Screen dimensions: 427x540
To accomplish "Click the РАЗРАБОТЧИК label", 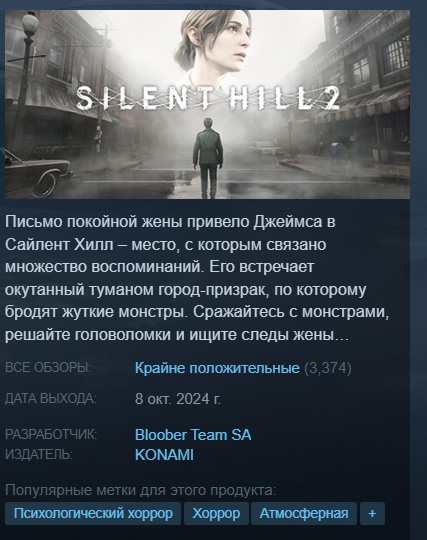I will pos(51,434).
